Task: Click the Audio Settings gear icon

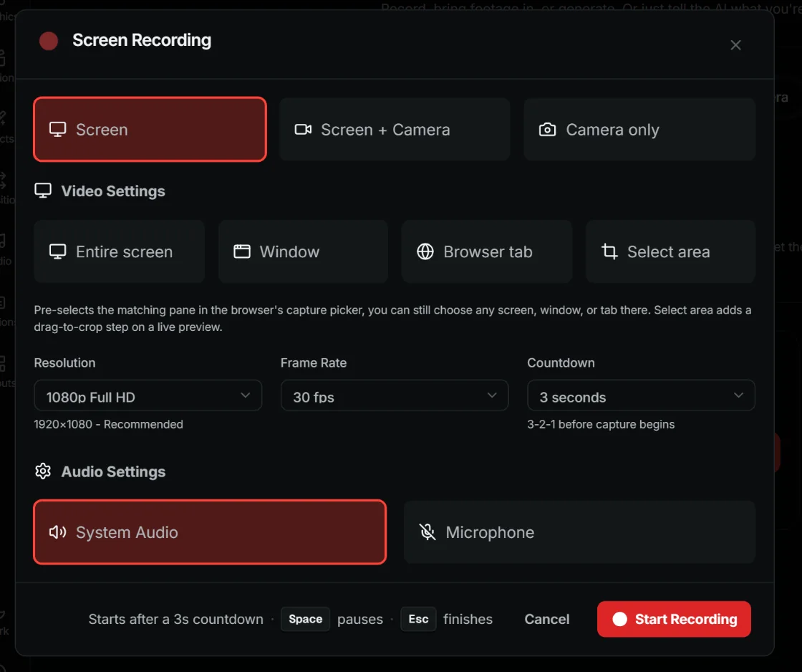Action: click(x=43, y=471)
